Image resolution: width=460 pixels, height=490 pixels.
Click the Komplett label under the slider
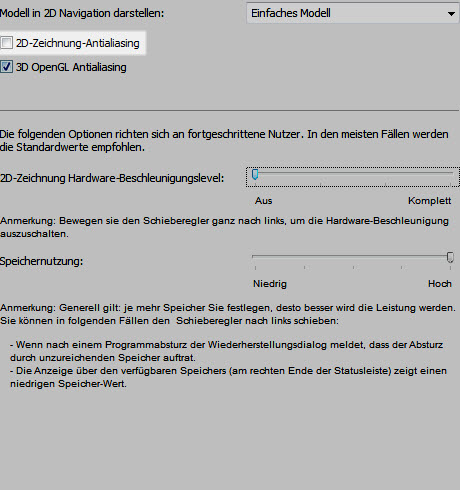(x=429, y=201)
